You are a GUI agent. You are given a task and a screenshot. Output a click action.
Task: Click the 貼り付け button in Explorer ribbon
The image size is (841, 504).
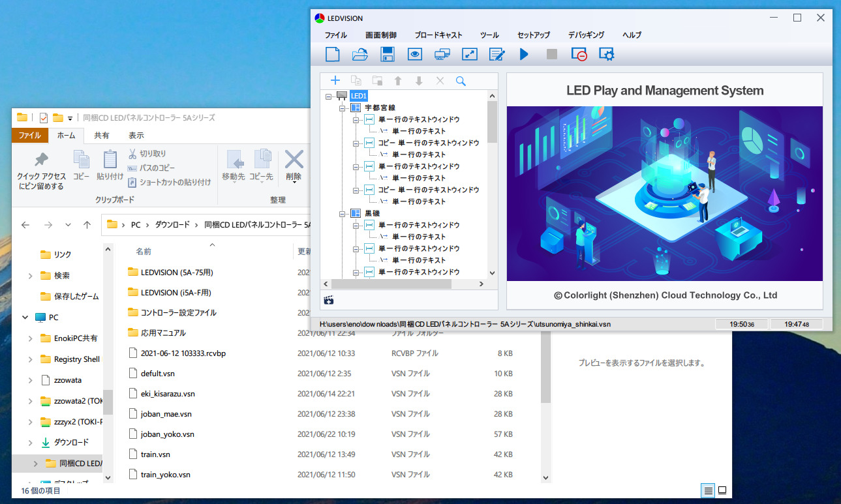coord(110,165)
